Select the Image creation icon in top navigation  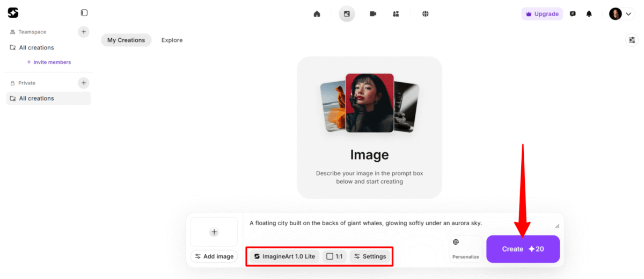click(x=347, y=14)
